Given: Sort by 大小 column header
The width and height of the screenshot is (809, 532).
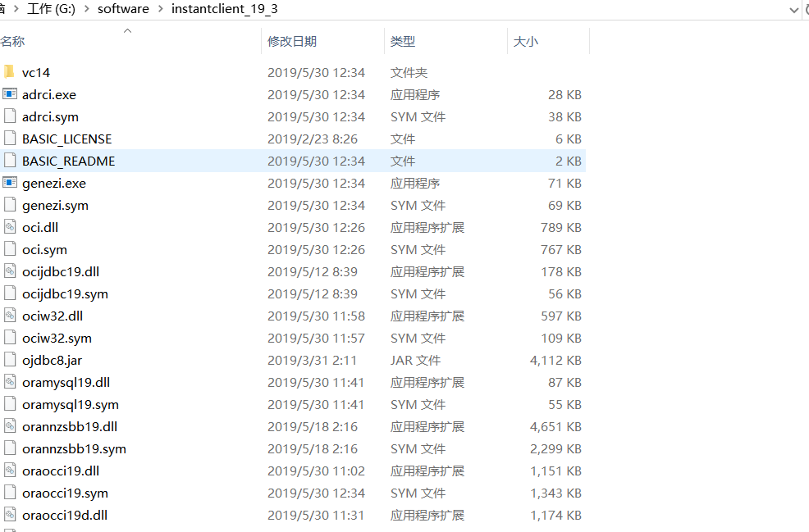Looking at the screenshot, I should click(525, 41).
